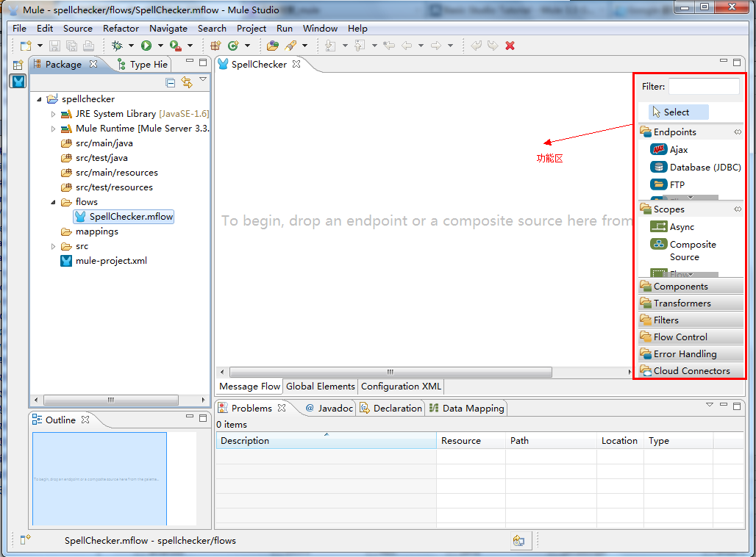Close the SpellChecker editor tab
756x557 pixels.
click(296, 64)
